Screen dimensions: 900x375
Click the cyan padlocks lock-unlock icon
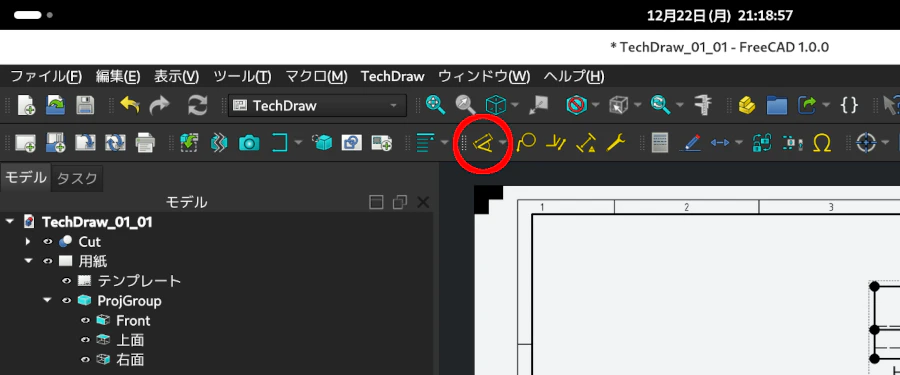(763, 142)
